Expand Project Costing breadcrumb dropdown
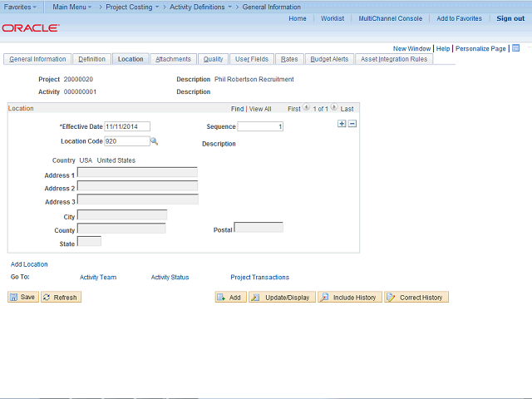 click(x=132, y=7)
